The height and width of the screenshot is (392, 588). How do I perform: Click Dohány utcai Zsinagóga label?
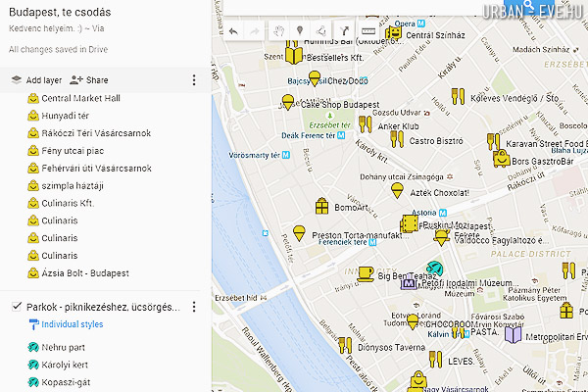tap(401, 176)
